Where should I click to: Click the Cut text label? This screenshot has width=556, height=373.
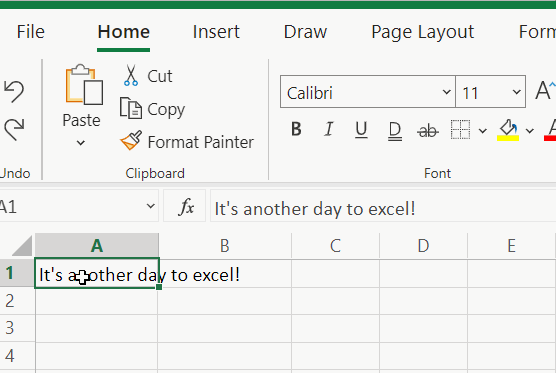(160, 76)
